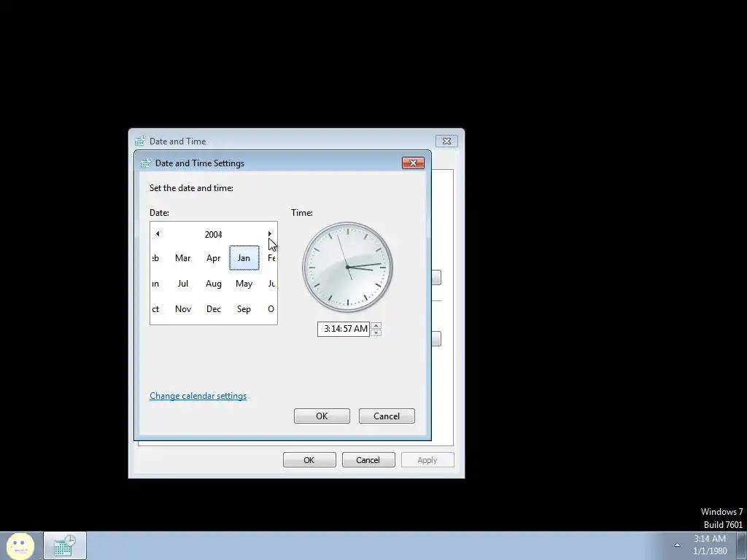Image resolution: width=747 pixels, height=560 pixels.
Task: Show hidden tray icons arrow
Action: pyautogui.click(x=677, y=545)
